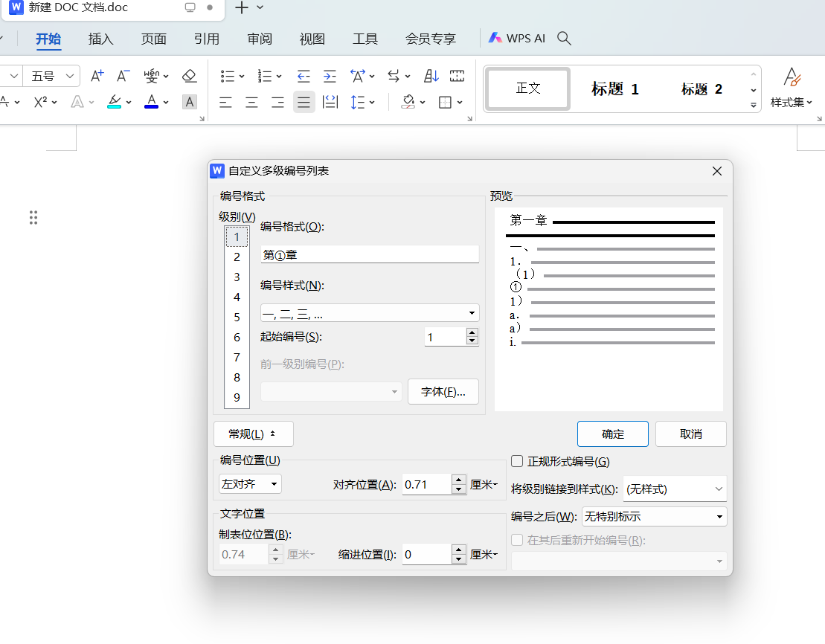Image resolution: width=825 pixels, height=644 pixels.
Task: Cancel the dialog with 取消
Action: (x=691, y=434)
